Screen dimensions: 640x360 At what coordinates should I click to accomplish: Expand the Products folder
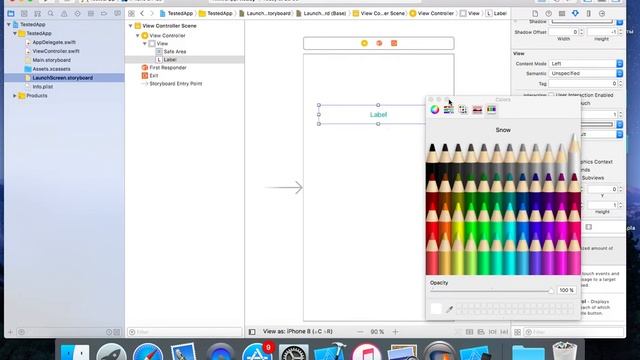pyautogui.click(x=15, y=96)
